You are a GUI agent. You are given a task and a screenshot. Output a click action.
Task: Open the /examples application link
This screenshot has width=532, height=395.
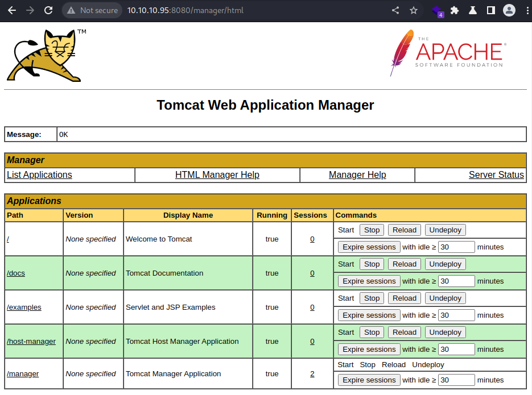[x=24, y=307]
